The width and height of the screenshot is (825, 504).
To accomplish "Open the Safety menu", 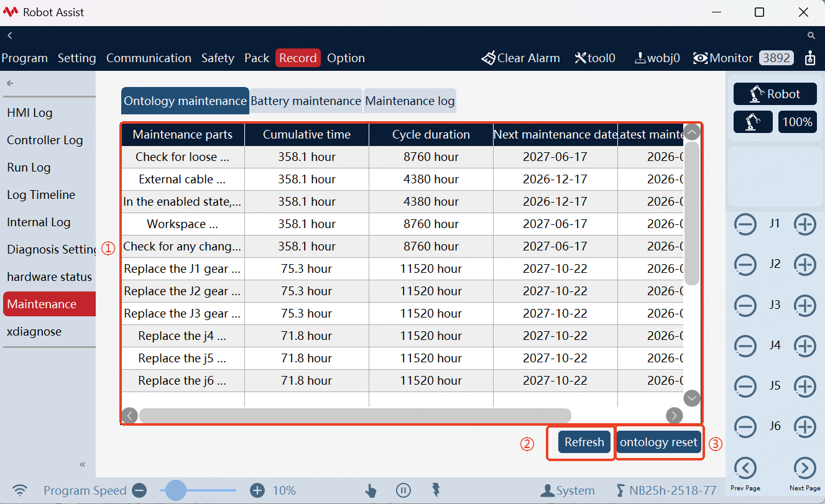I will 218,58.
